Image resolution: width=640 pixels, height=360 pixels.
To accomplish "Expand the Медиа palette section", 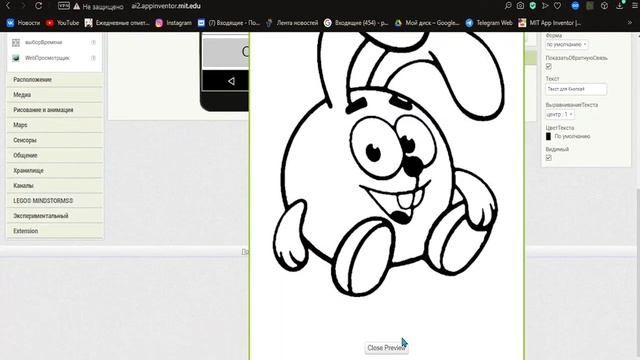I will click(x=55, y=95).
